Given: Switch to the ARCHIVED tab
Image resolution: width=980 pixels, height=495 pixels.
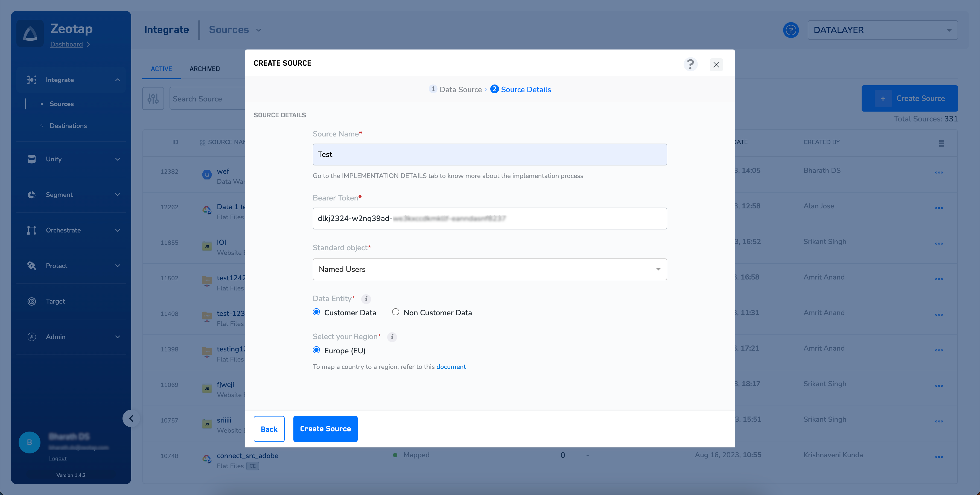Looking at the screenshot, I should click(x=204, y=69).
